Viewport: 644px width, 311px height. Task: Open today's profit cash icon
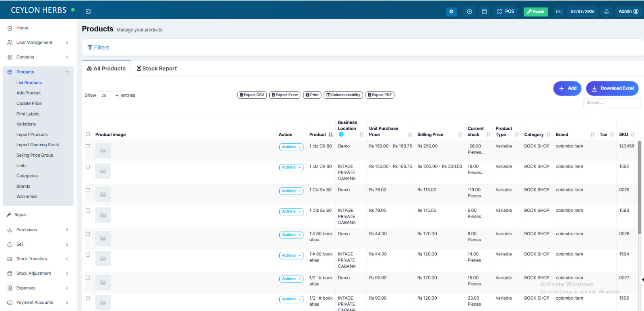559,11
